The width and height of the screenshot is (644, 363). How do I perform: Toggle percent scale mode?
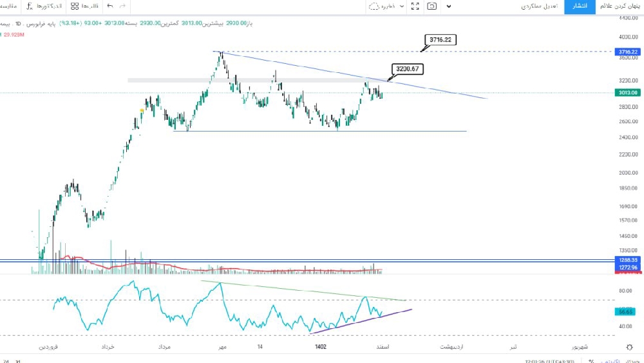[591, 361]
